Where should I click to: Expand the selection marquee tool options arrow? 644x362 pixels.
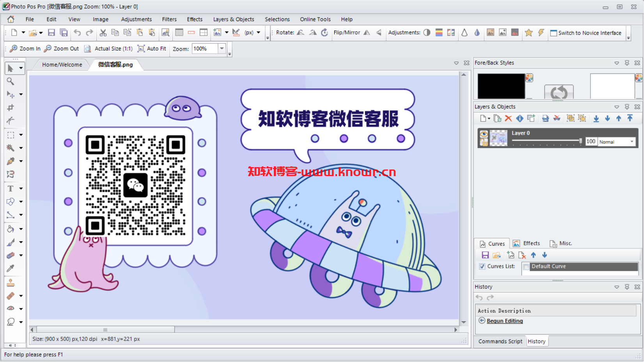[x=21, y=135]
